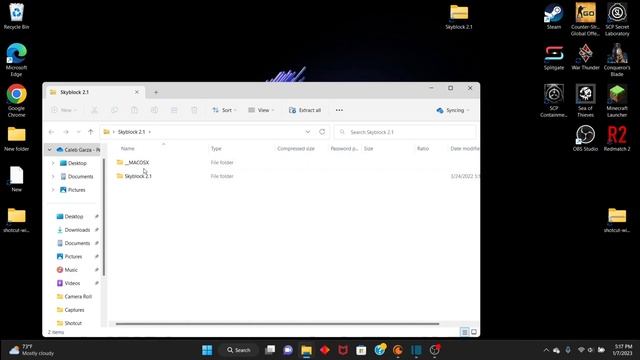The image size is (640, 360).
Task: Open the Recycle Bin desktop icon
Action: click(16, 16)
